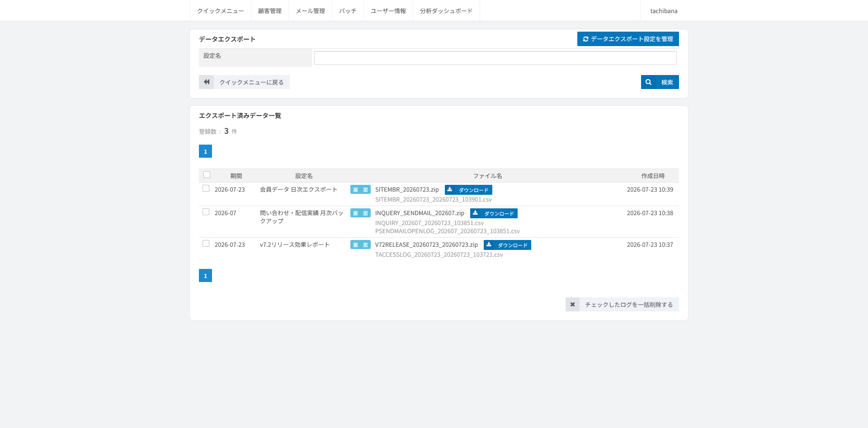This screenshot has height=428, width=868.
Task: Open the メール管理 menu
Action: [310, 10]
